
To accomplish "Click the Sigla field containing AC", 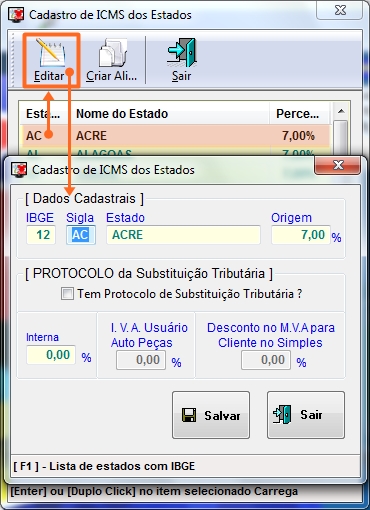I will (x=81, y=235).
